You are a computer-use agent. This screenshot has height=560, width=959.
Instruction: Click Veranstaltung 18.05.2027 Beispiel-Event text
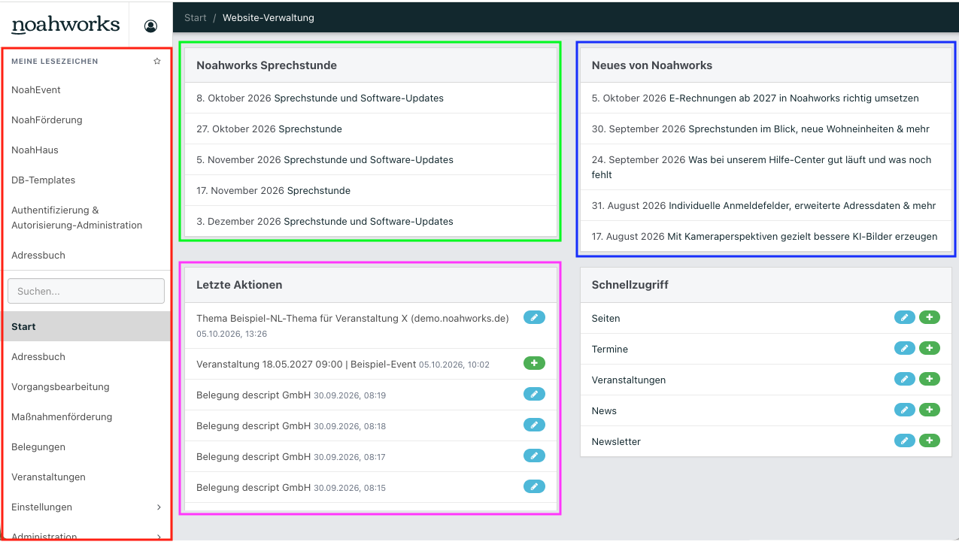[306, 365]
